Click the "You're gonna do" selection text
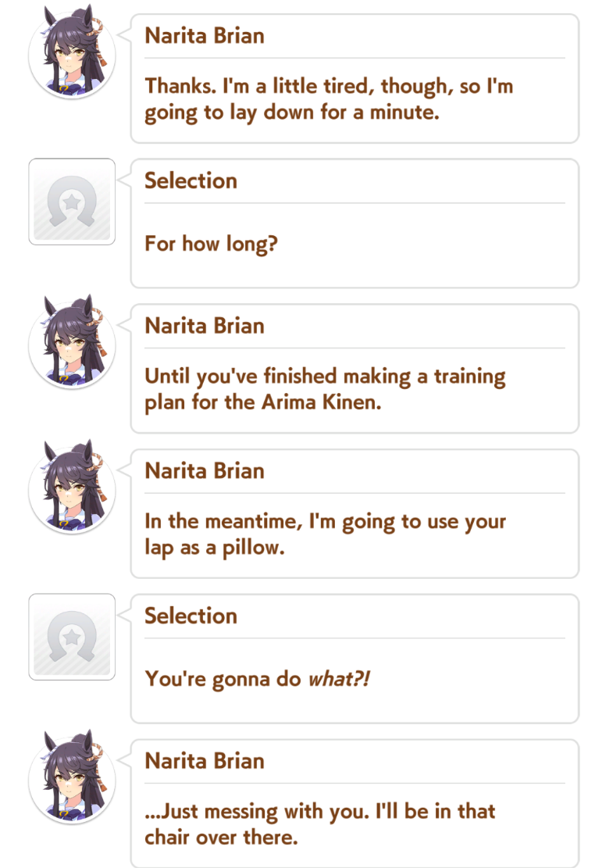Screen dimensions: 595x868 [223, 679]
